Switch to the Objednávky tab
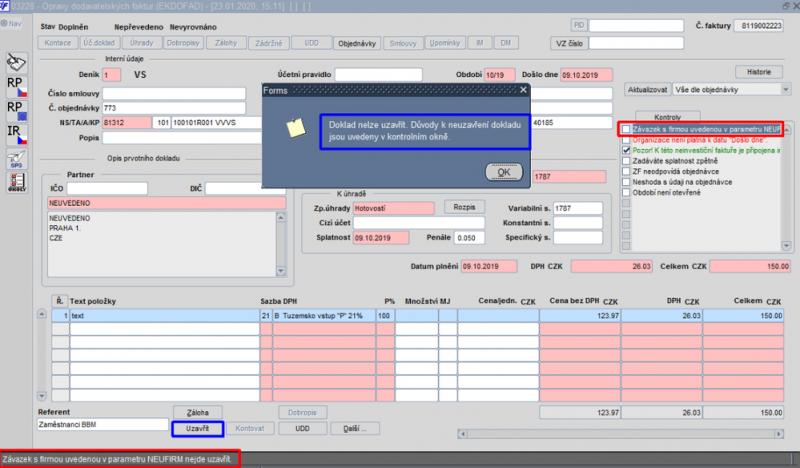Screen dimensions: 800x468 pos(357,43)
